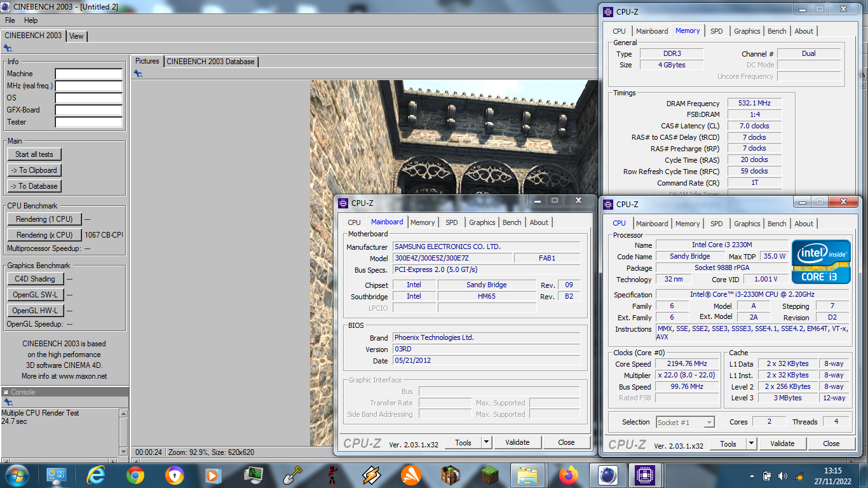The height and width of the screenshot is (488, 868).
Task: Open the File menu in CINEBENCH
Action: [10, 20]
